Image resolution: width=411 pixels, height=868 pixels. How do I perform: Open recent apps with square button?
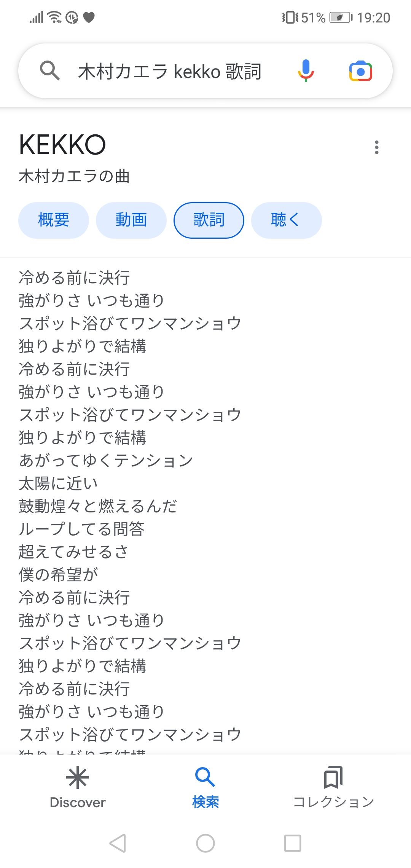coord(293,843)
